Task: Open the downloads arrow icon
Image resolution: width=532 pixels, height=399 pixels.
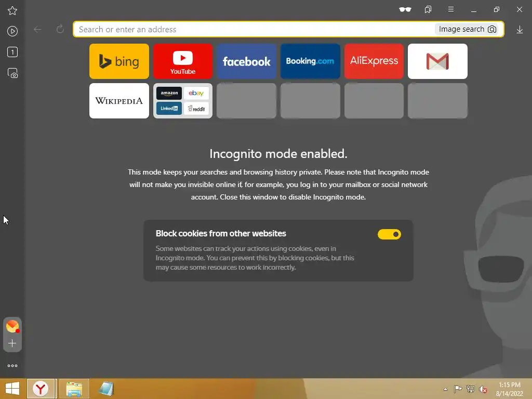Action: (x=520, y=30)
